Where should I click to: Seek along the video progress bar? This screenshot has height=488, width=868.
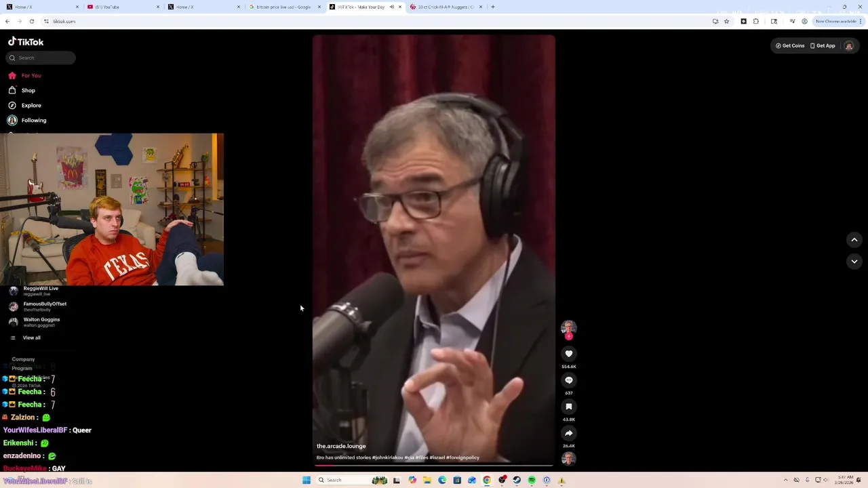pos(433,465)
